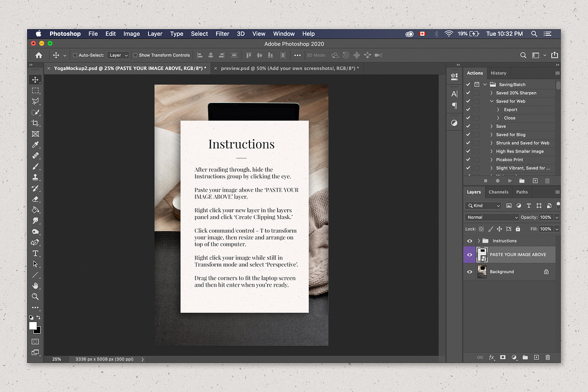
Task: Toggle checkmark for Saved 20% Sharpen action
Action: pos(468,93)
